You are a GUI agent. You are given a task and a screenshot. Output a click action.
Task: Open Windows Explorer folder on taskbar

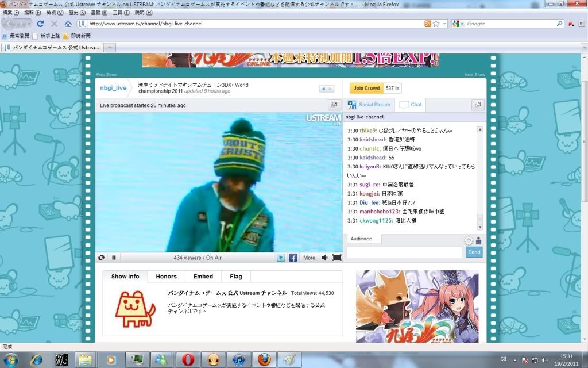coord(86,360)
